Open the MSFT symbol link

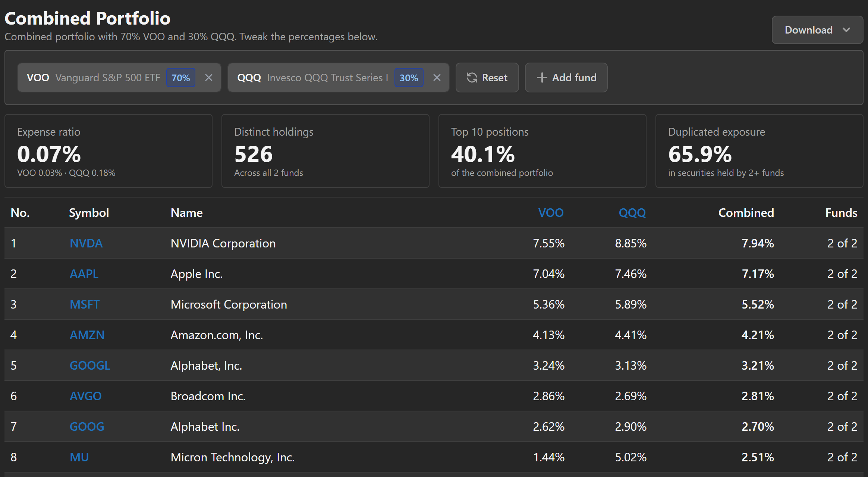pos(85,304)
